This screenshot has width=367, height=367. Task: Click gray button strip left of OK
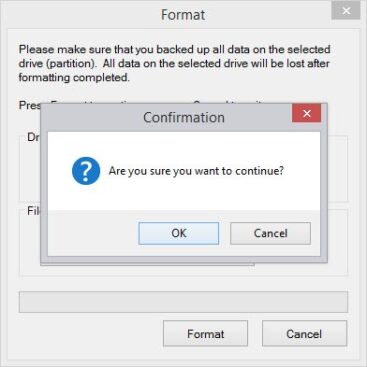(x=93, y=233)
